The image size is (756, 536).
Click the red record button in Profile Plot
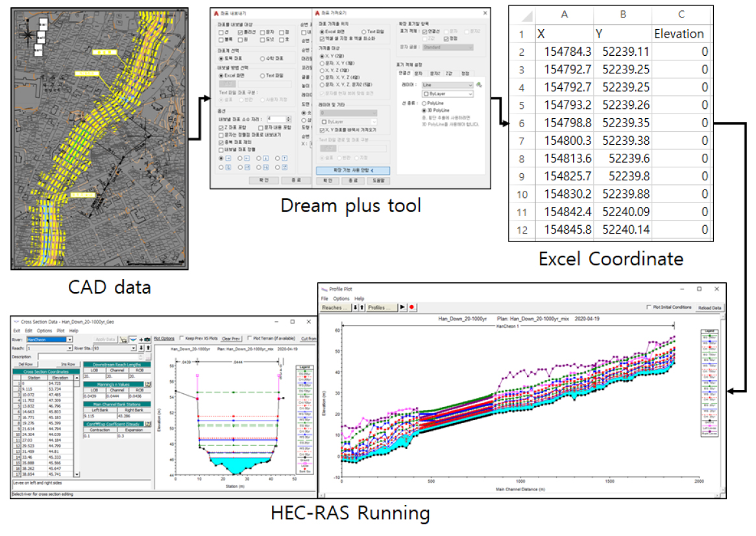(x=411, y=307)
